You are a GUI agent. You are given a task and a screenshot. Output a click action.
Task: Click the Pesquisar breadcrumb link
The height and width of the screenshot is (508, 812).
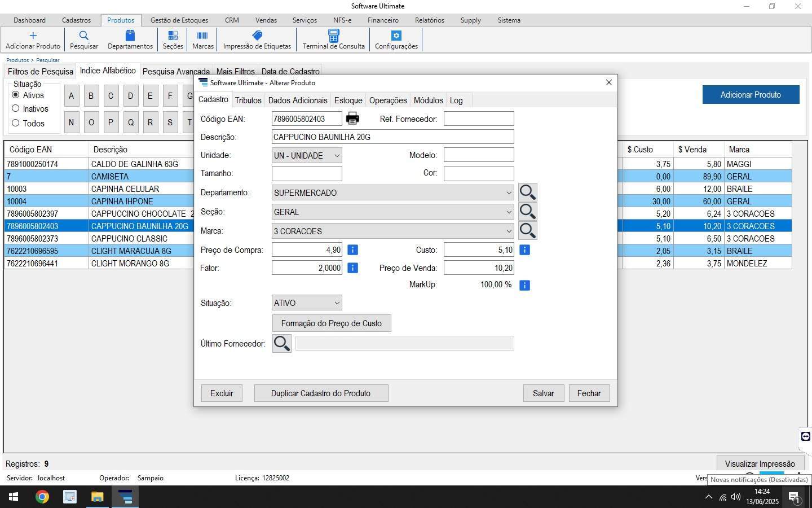[x=48, y=60]
